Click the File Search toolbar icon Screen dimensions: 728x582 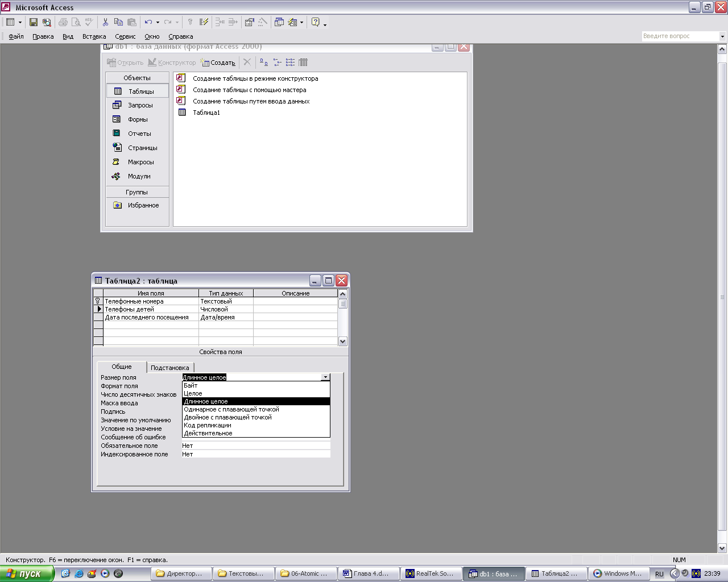pyautogui.click(x=47, y=22)
